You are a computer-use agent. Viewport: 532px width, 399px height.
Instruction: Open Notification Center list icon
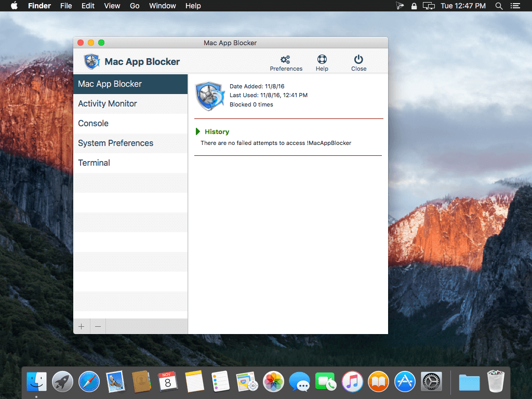point(515,6)
